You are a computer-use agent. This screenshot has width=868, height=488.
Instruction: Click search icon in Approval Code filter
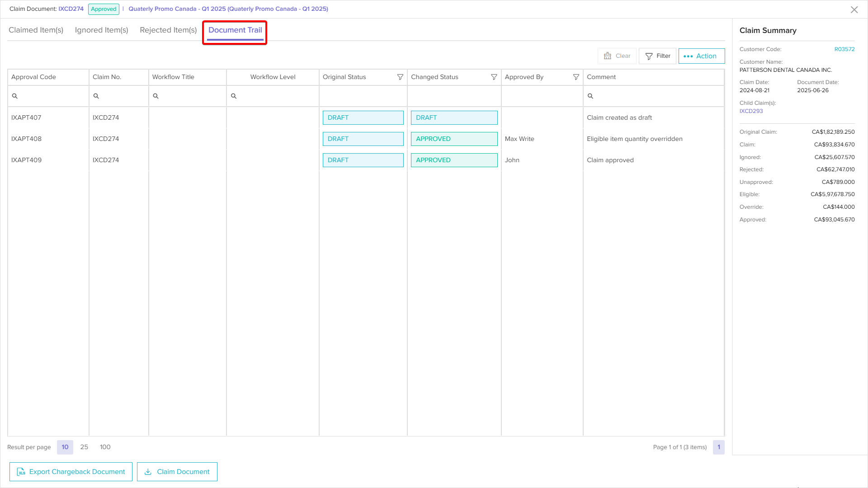coord(15,96)
